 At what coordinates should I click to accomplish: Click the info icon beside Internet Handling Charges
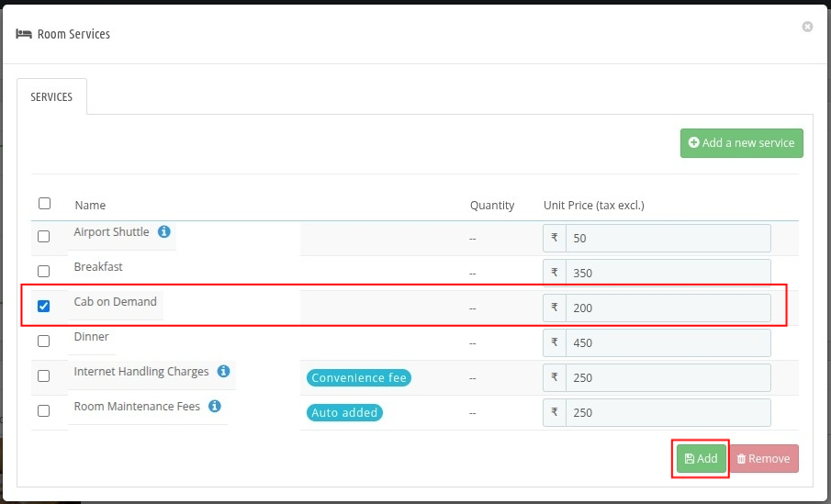point(224,371)
